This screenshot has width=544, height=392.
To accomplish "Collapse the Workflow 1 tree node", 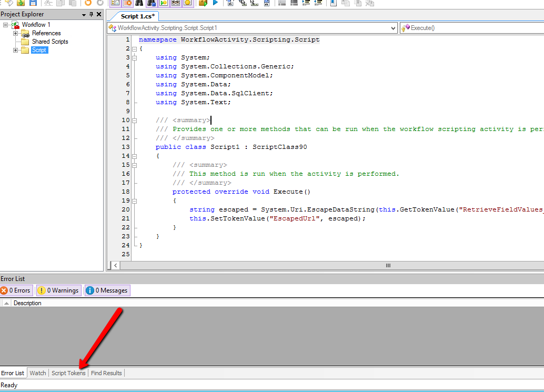I will 6,25.
